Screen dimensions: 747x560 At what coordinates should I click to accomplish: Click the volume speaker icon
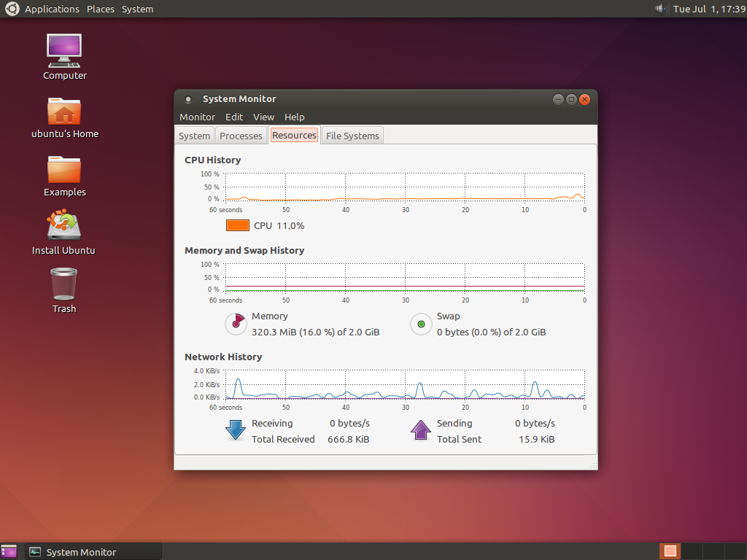coord(659,9)
